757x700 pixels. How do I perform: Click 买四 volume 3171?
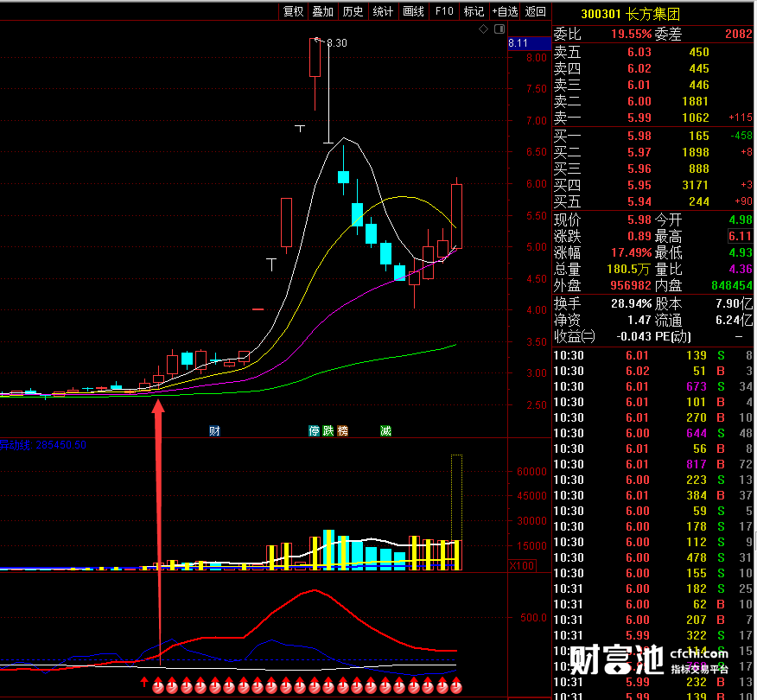pos(695,185)
